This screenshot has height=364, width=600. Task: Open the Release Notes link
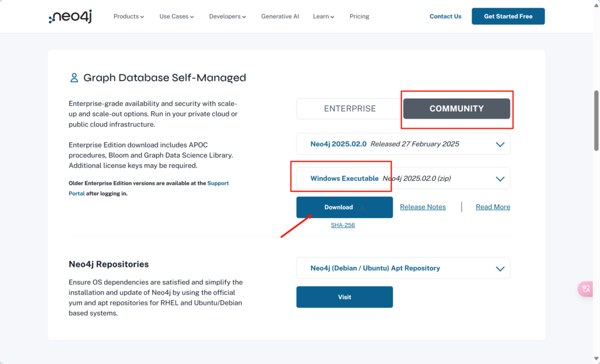click(423, 207)
